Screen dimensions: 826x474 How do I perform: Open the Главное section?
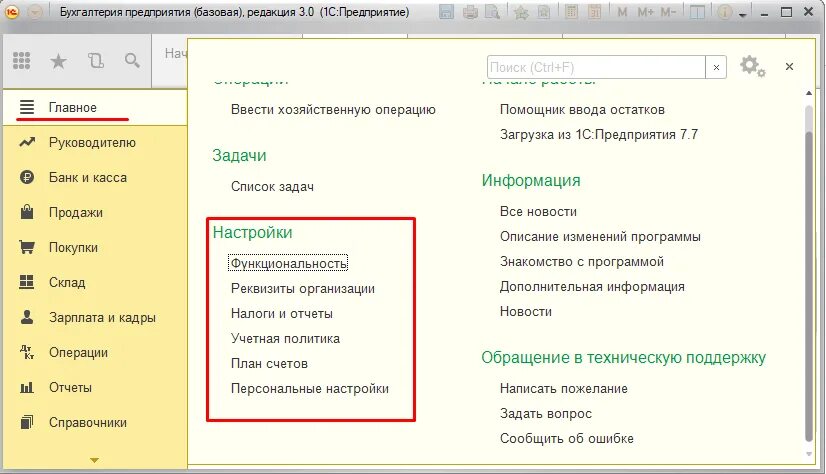[x=95, y=107]
